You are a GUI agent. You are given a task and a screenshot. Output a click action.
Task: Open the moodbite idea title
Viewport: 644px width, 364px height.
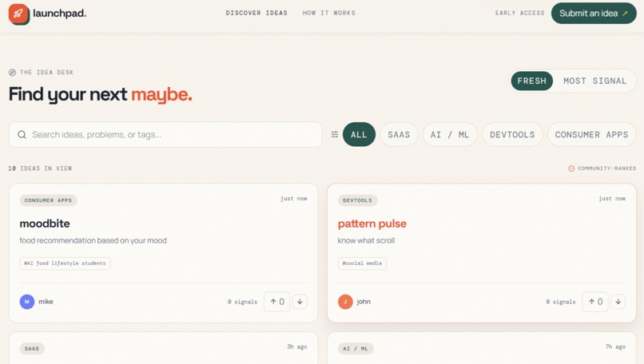(45, 224)
